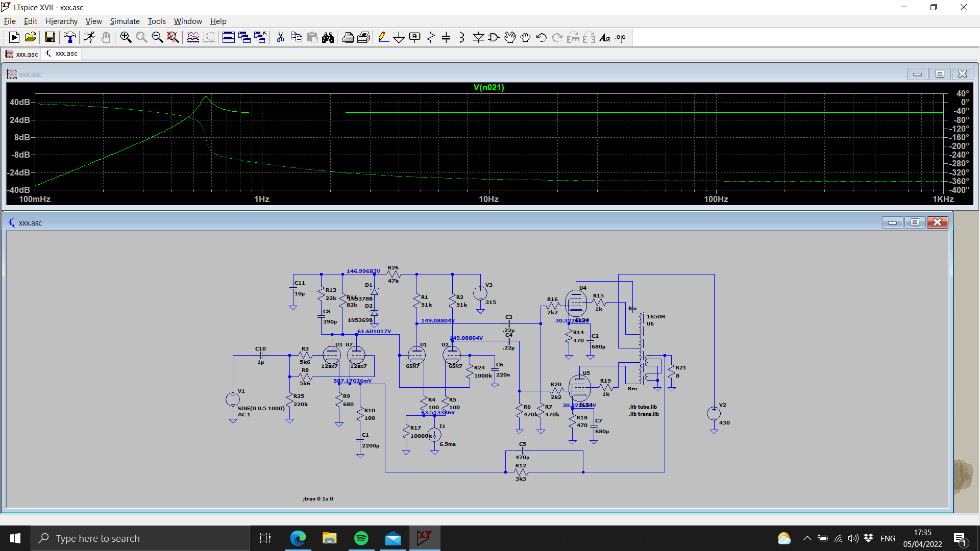Open the File menu
The width and height of the screenshot is (980, 551).
pyautogui.click(x=10, y=21)
